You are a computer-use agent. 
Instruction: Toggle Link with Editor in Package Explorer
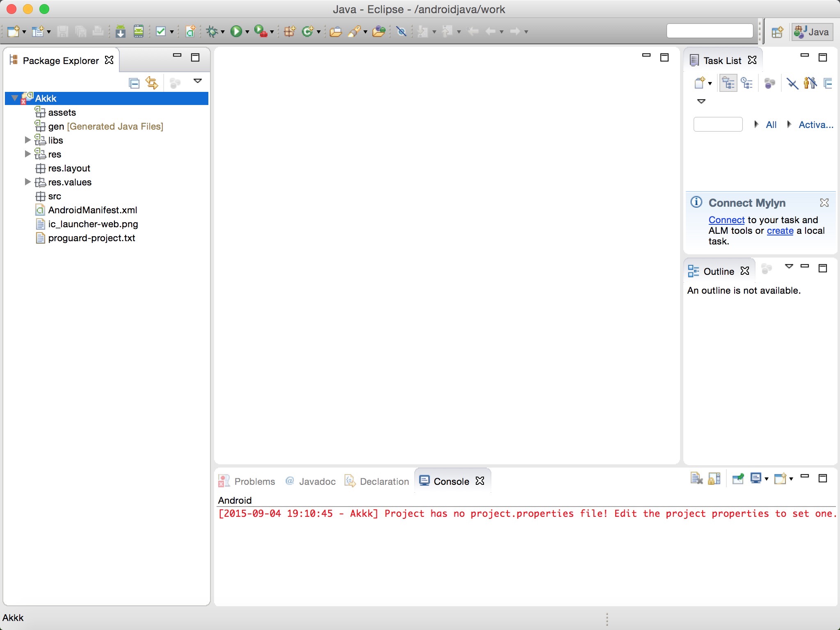[152, 83]
